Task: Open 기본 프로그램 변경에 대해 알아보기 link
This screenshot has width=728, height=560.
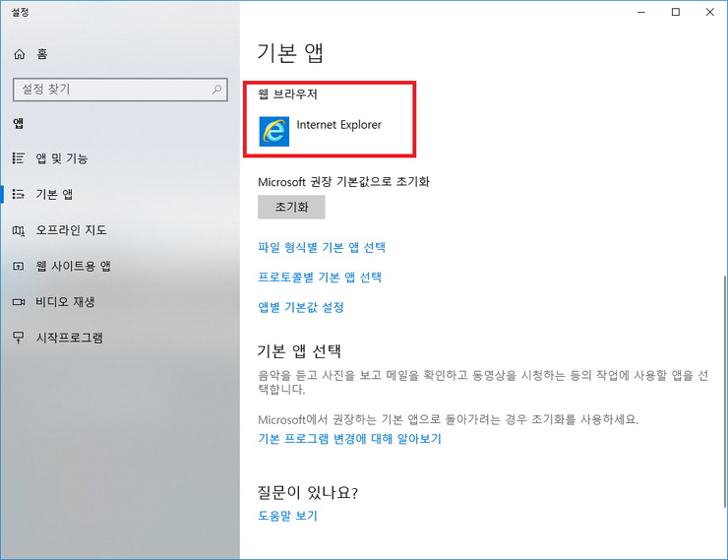Action: 349,439
